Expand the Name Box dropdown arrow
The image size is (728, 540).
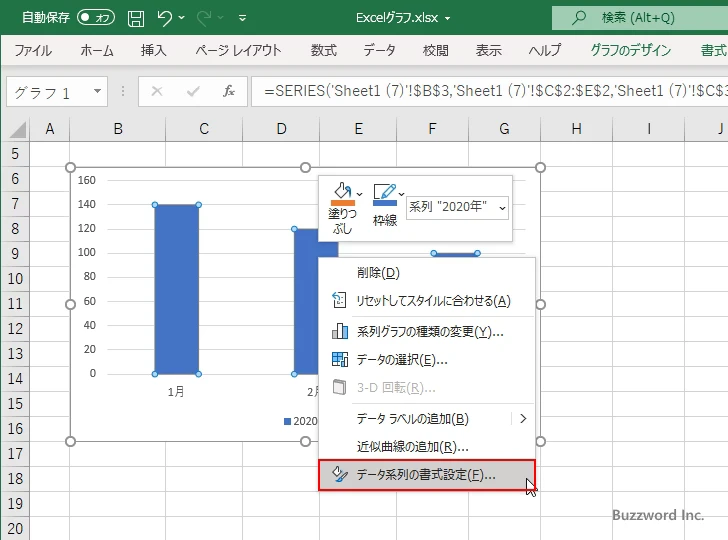click(x=98, y=91)
